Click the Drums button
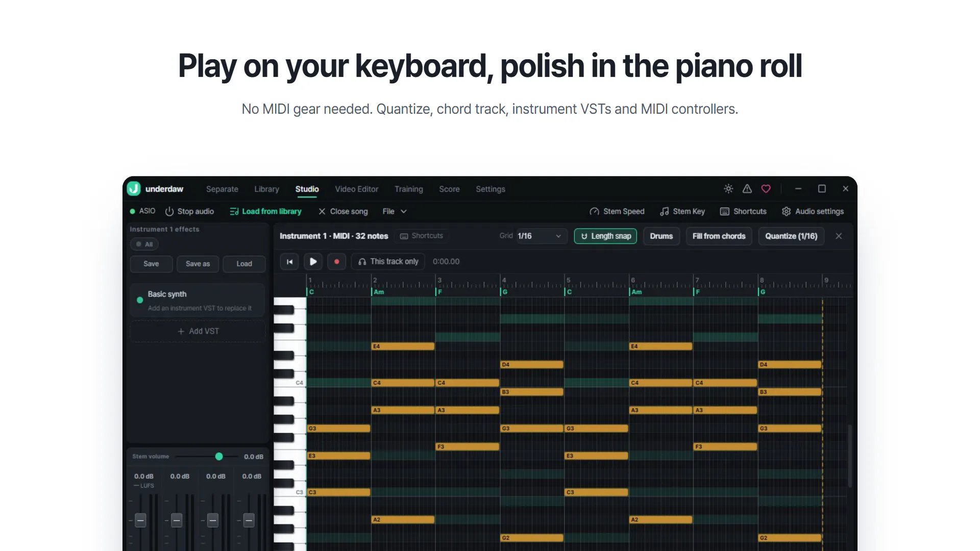Screen dimensions: 980x551 click(x=661, y=236)
